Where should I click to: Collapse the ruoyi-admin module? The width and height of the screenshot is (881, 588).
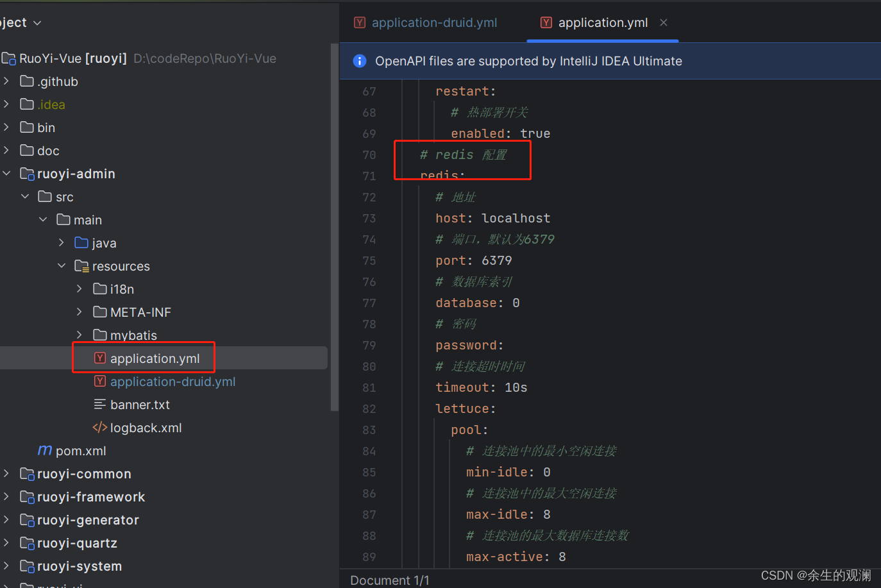pyautogui.click(x=6, y=174)
